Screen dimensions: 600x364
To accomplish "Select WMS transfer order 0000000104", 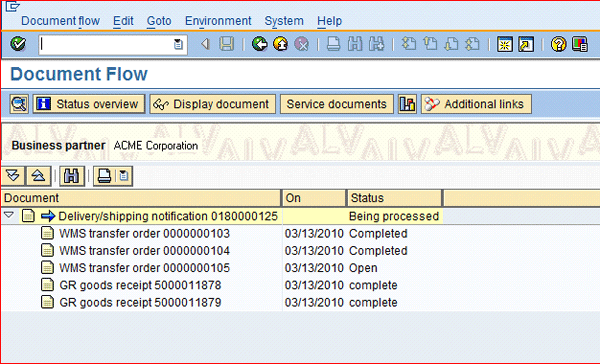I will pyautogui.click(x=144, y=251).
